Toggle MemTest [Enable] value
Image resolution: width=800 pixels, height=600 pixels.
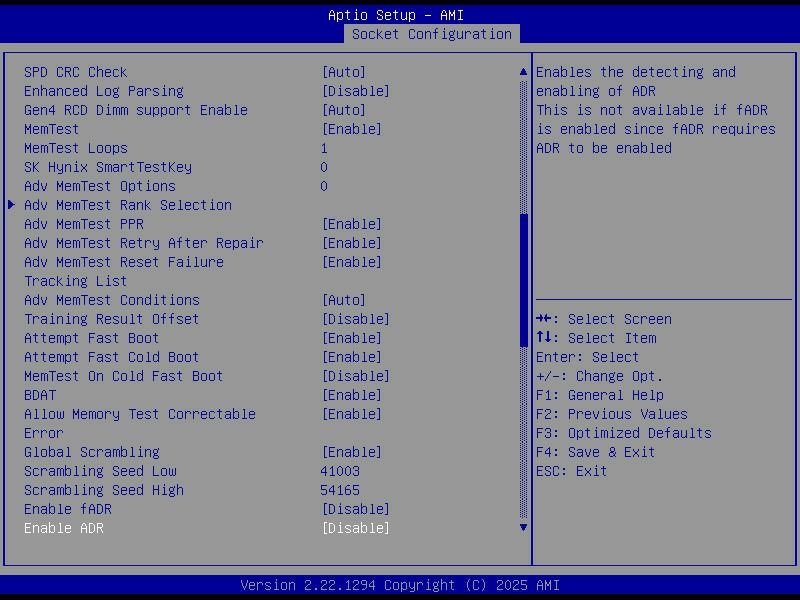click(352, 129)
